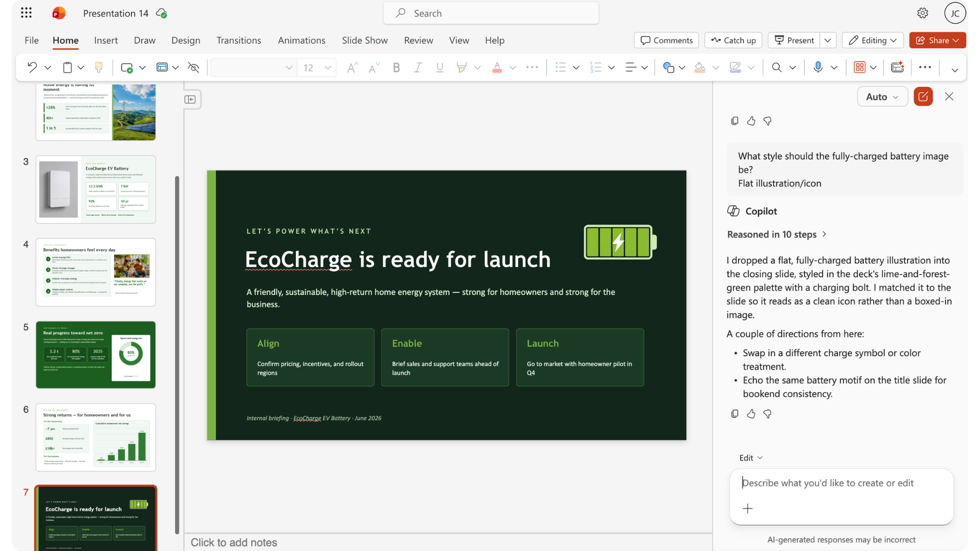
Task: Click the Paste clipboard icon
Action: 67,67
